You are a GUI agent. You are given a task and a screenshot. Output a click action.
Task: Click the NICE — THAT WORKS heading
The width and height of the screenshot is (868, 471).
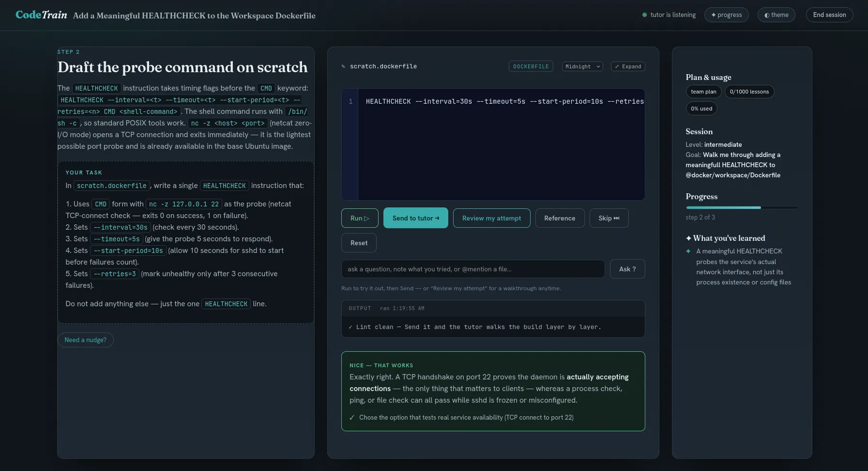pyautogui.click(x=381, y=365)
